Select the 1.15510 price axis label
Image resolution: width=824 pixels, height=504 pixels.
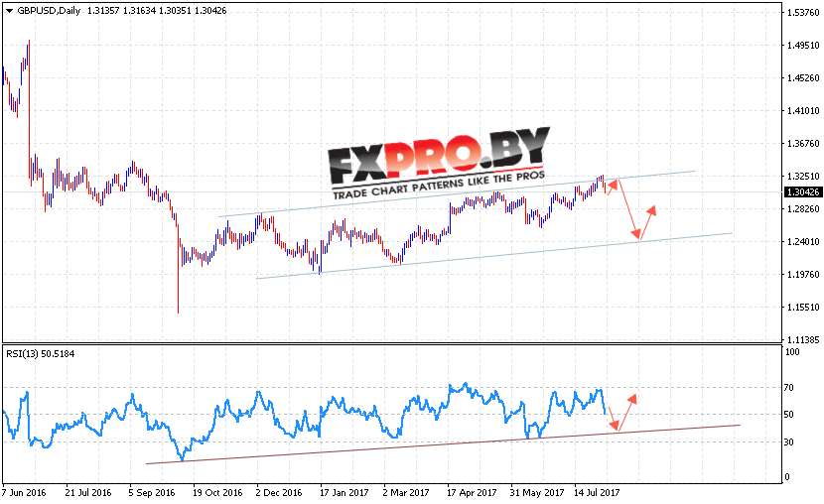click(x=803, y=308)
